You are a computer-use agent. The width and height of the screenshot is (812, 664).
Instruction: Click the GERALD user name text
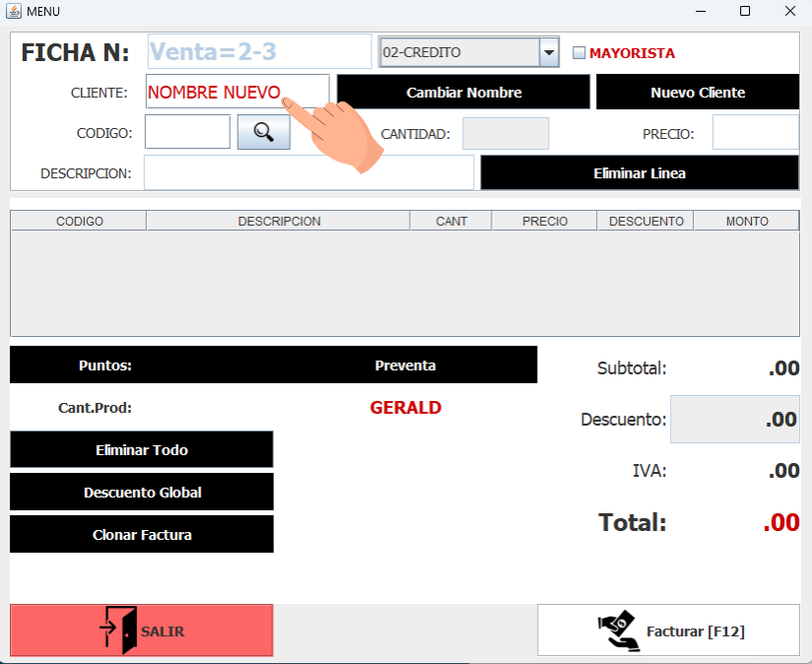(405, 408)
